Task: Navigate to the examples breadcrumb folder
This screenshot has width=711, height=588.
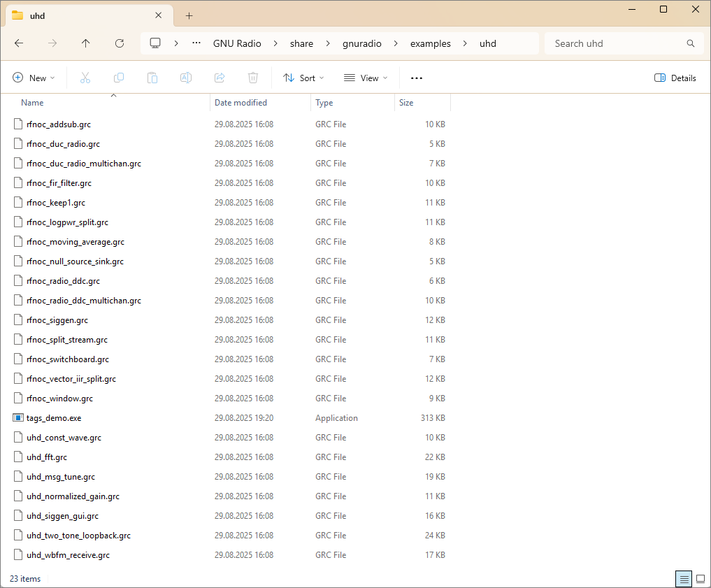Action: [430, 43]
